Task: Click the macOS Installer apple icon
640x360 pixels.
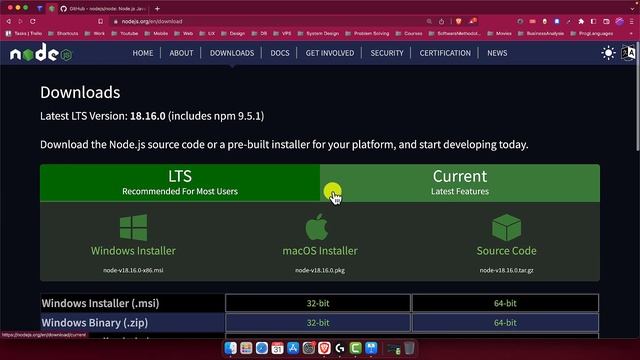Action: [x=317, y=227]
